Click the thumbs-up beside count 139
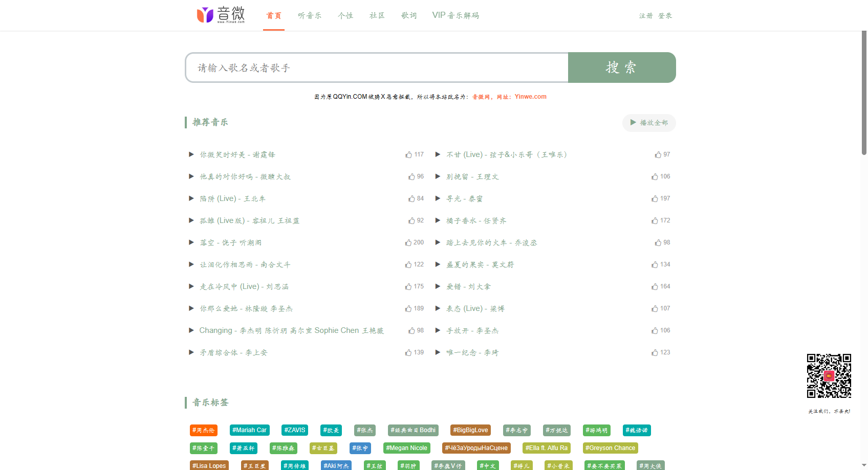868x470 pixels. click(408, 352)
